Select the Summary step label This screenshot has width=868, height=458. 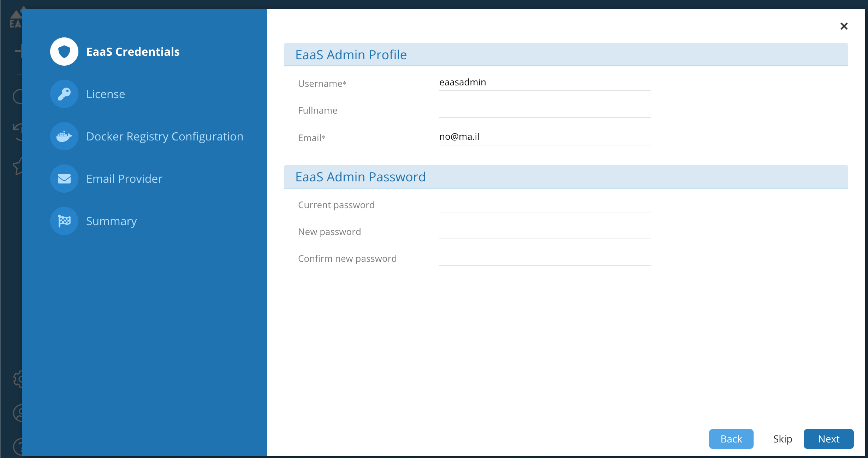[x=111, y=221]
